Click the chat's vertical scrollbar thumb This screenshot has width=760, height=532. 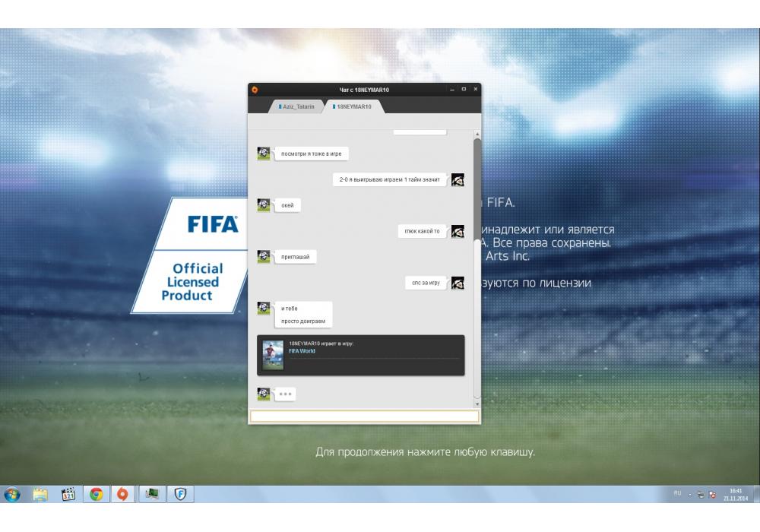pyautogui.click(x=477, y=186)
